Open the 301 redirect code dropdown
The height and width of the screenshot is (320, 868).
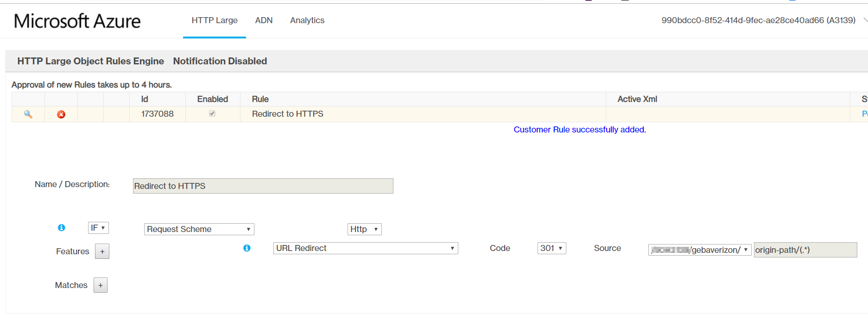(x=551, y=248)
